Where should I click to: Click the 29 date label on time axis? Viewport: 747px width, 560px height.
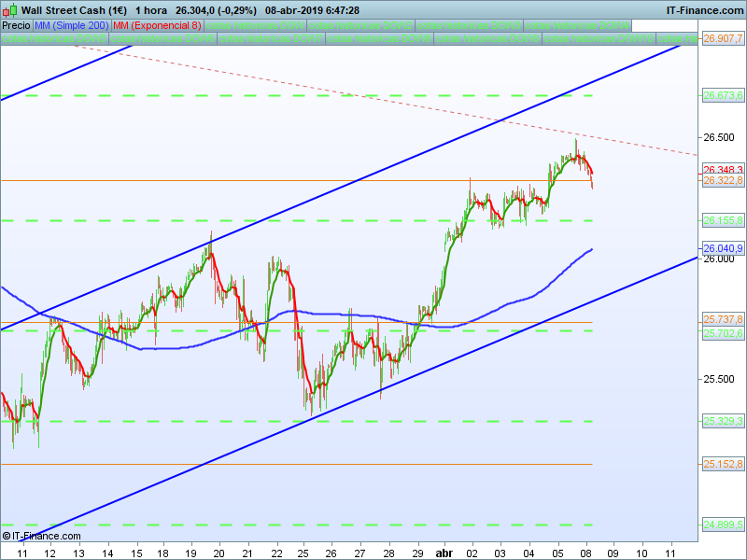[x=417, y=553]
